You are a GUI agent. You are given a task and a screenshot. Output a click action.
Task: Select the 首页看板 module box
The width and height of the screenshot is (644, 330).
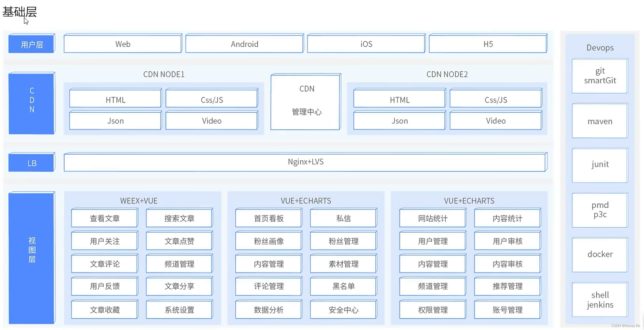point(269,218)
